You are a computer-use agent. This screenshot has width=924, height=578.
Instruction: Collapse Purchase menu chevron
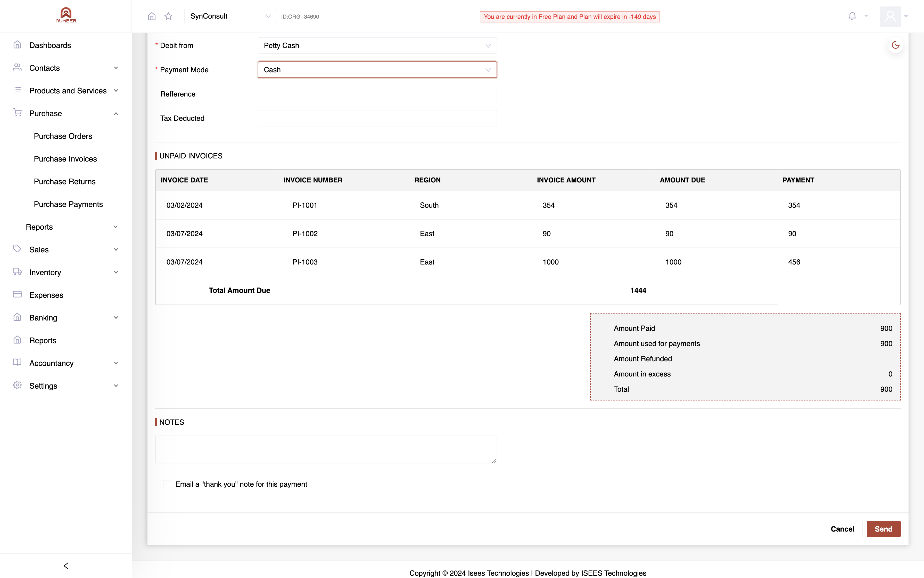116,114
